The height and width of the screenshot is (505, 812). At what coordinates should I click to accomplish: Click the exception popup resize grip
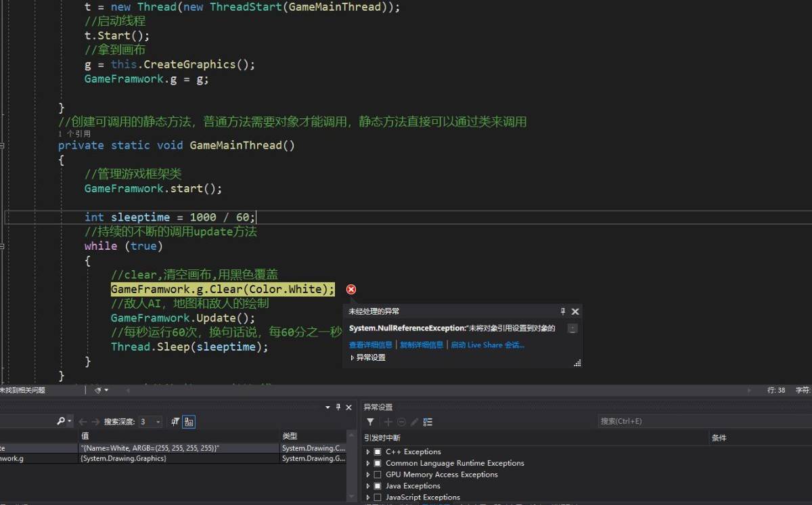coord(577,364)
